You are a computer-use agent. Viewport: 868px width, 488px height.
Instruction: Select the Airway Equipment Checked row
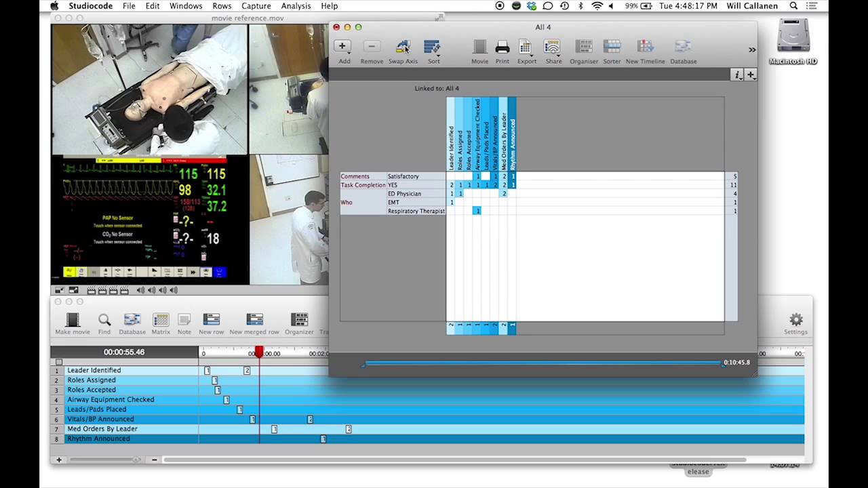[x=427, y=400]
